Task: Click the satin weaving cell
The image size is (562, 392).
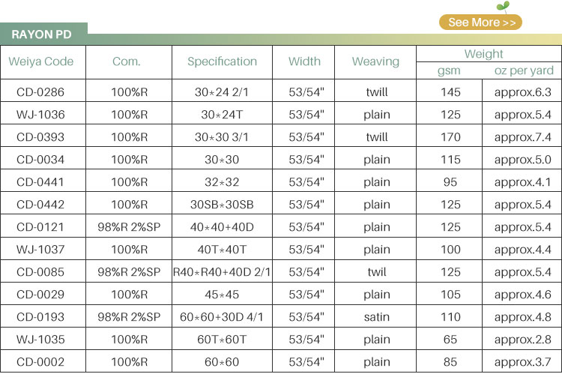Action: point(376,317)
